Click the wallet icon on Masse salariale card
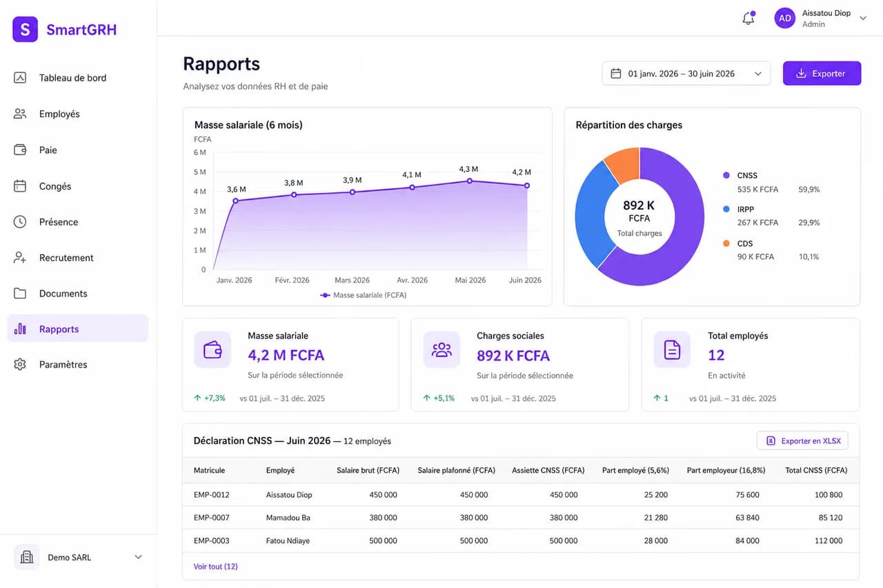 (x=212, y=349)
